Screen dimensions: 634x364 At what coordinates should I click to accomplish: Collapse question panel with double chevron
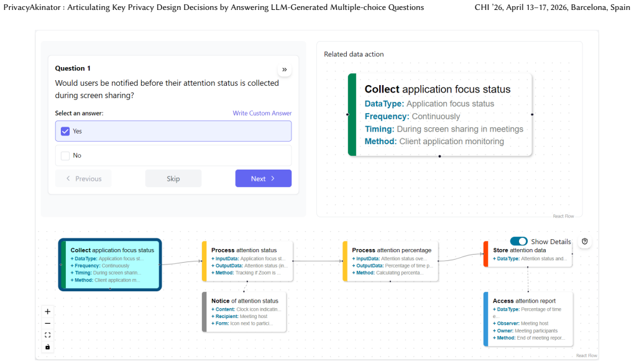(285, 70)
